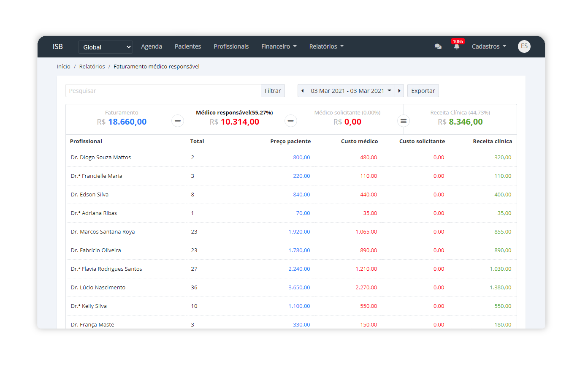Go to Relatórios breadcrumb

(x=92, y=66)
